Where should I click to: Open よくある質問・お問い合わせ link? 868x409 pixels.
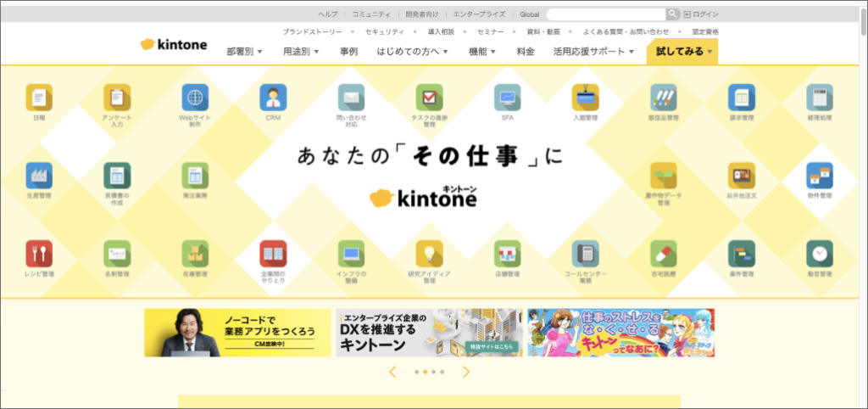[626, 32]
